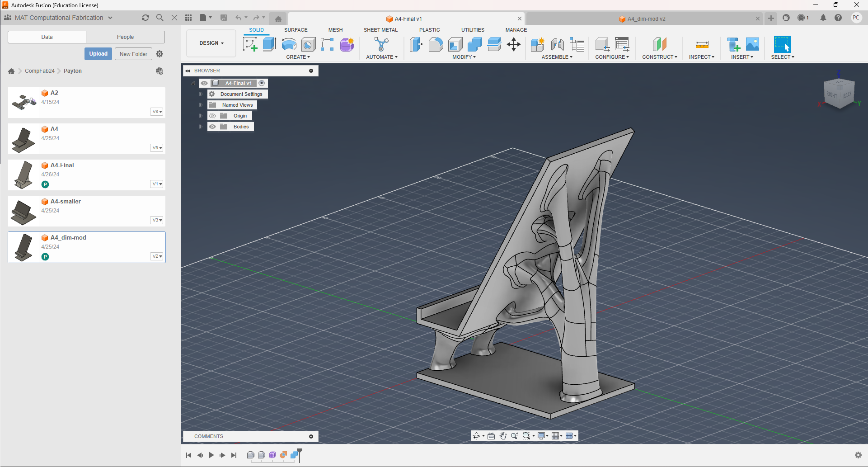This screenshot has width=868, height=467.
Task: Click the Joint tool icon
Action: [558, 44]
